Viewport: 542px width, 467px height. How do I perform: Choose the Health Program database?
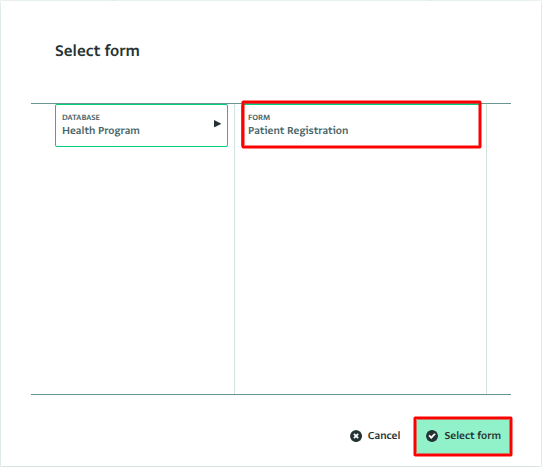pyautogui.click(x=141, y=125)
